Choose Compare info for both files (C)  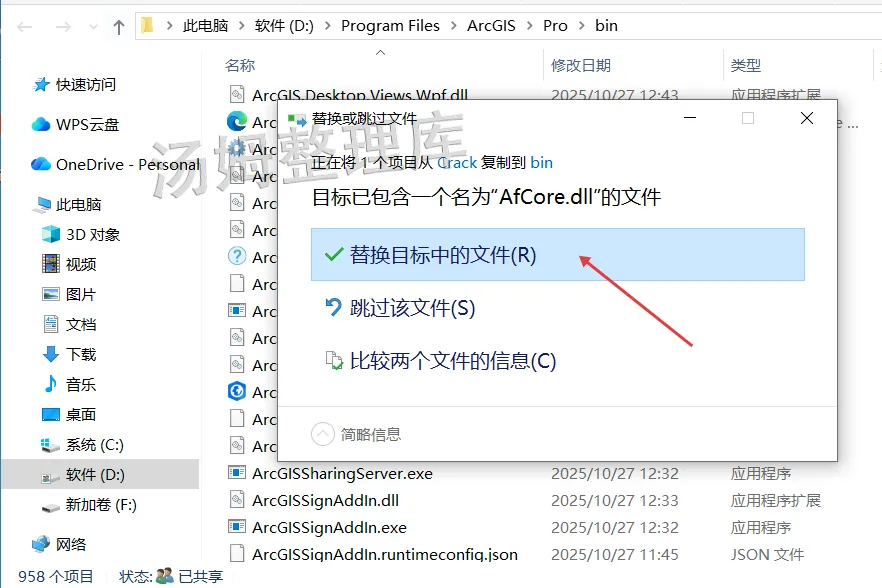[440, 361]
